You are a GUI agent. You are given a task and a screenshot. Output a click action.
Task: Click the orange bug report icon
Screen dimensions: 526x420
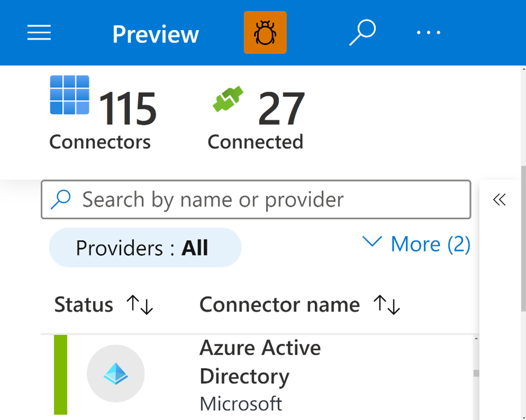tap(265, 32)
